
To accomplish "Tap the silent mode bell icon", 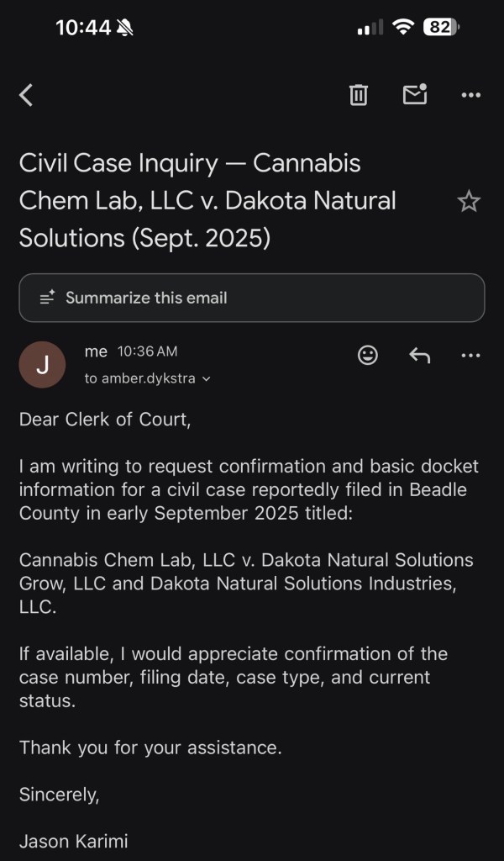I will pos(125,28).
